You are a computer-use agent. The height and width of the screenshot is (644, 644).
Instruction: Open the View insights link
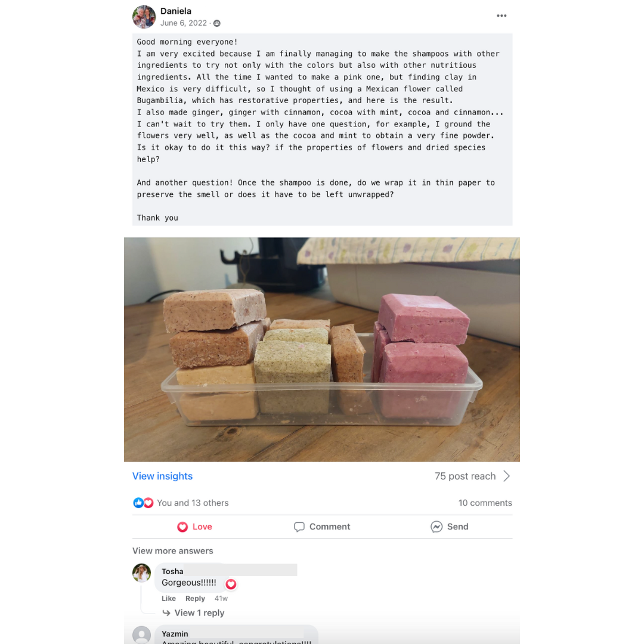click(x=162, y=476)
